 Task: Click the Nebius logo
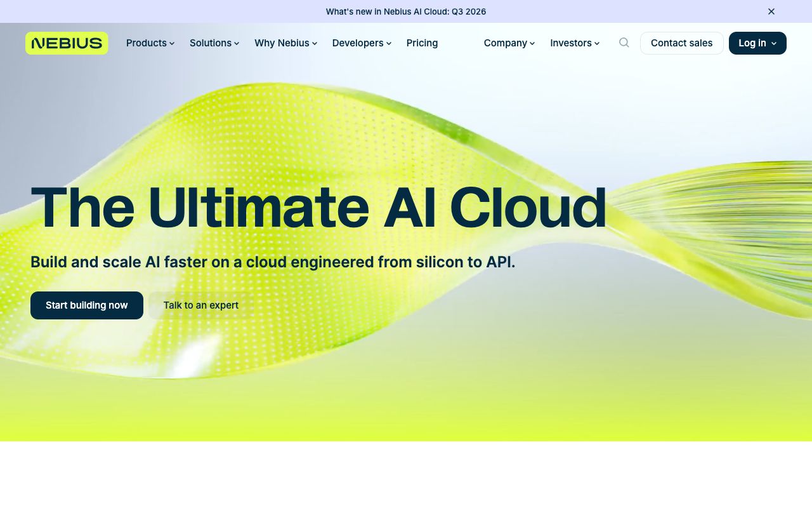click(x=67, y=43)
